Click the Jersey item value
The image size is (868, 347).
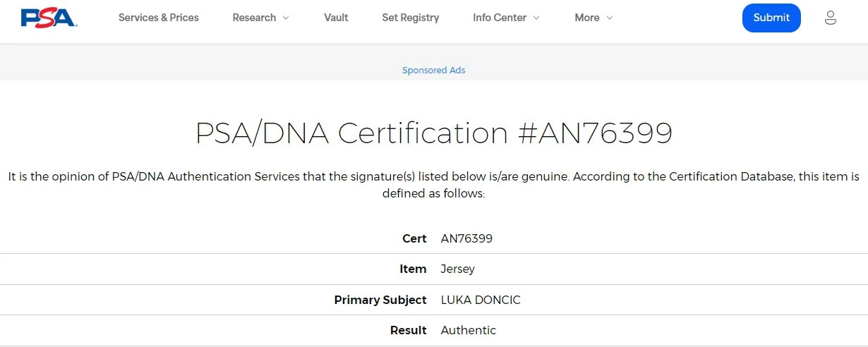458,269
